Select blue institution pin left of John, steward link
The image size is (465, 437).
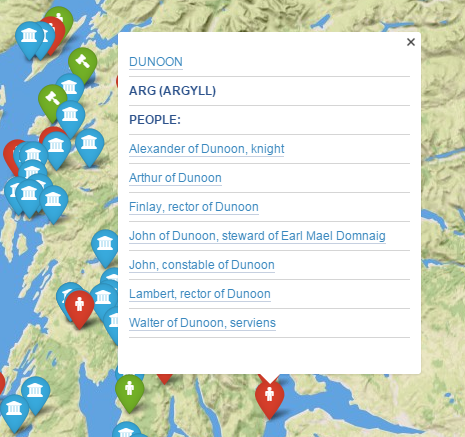click(105, 248)
